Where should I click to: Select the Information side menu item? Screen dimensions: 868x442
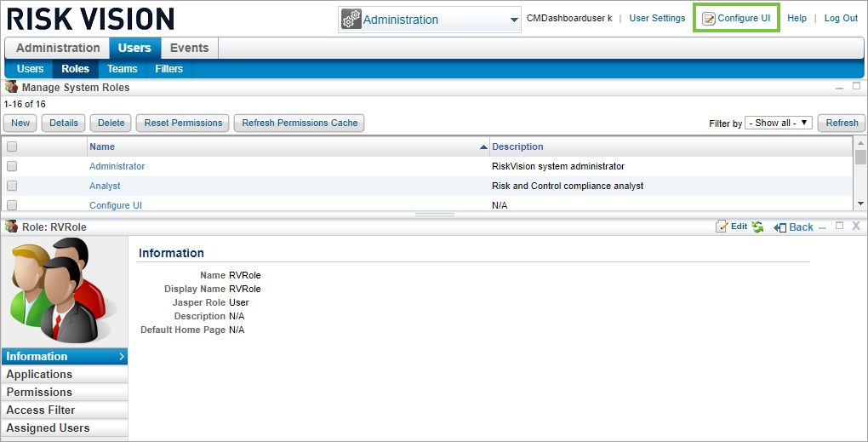pyautogui.click(x=64, y=356)
